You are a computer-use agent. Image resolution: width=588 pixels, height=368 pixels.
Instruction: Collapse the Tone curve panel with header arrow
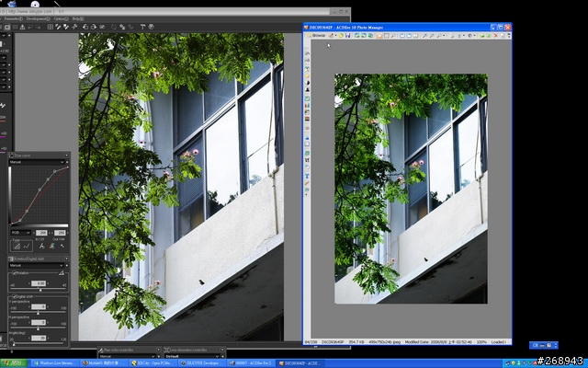pos(67,155)
